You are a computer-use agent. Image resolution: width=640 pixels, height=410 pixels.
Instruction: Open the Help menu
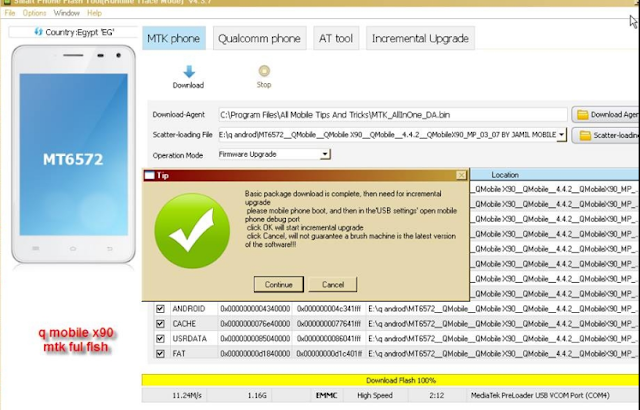pyautogui.click(x=94, y=13)
